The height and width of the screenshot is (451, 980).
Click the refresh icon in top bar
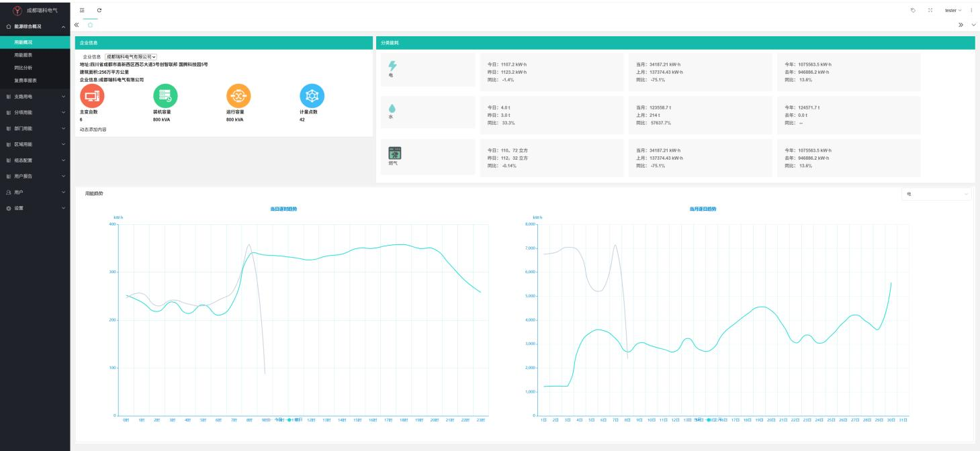tap(99, 10)
